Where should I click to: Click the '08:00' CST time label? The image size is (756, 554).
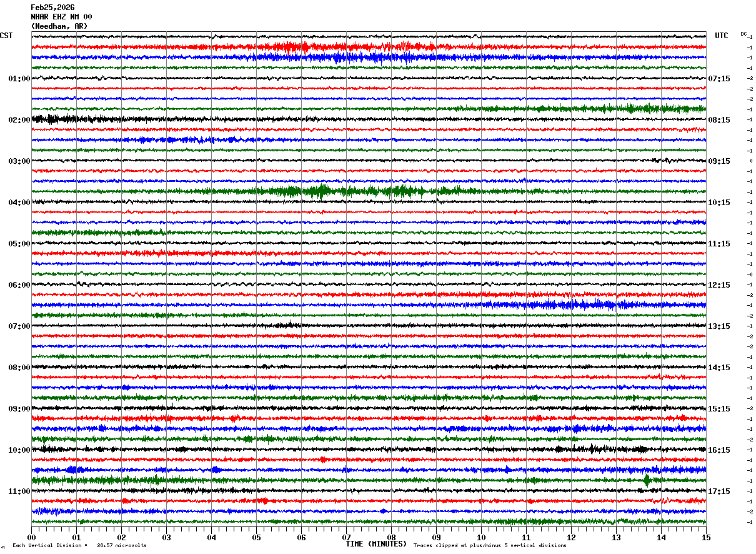(x=19, y=368)
